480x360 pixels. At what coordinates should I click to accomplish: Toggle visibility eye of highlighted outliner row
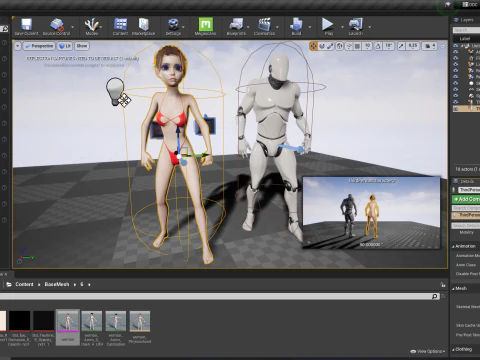(x=456, y=109)
